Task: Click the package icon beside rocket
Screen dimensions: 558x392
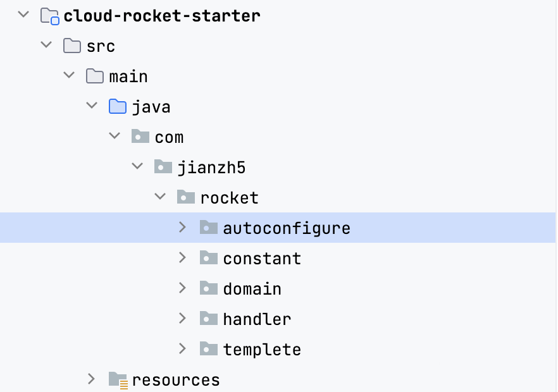Action: [x=186, y=196]
